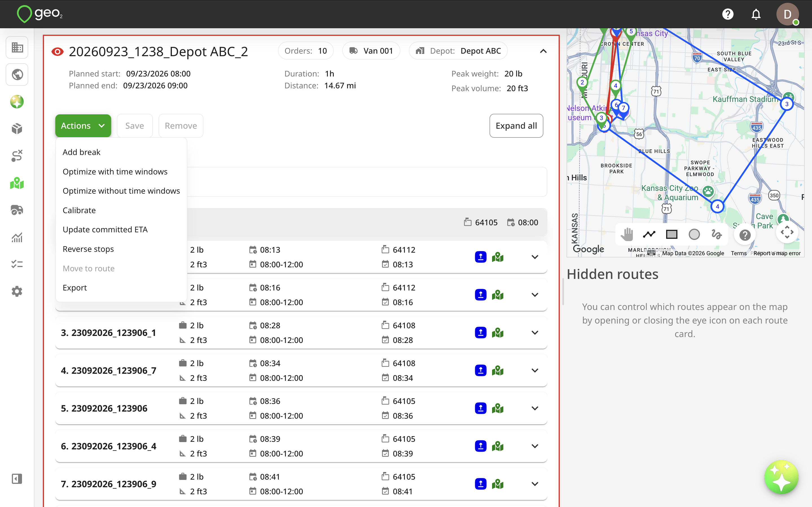Expand stop 3. 23092026_123906_1 details
Screen dimensions: 812x507
pos(535,333)
